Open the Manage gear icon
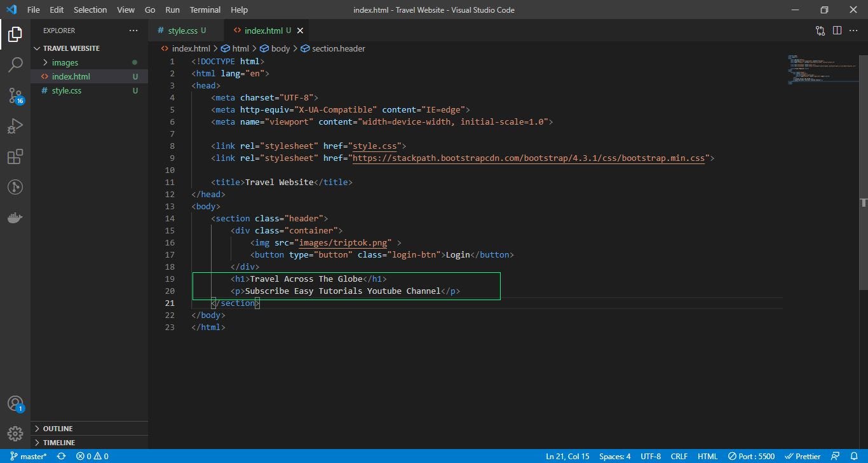This screenshot has height=463, width=868. (x=15, y=433)
